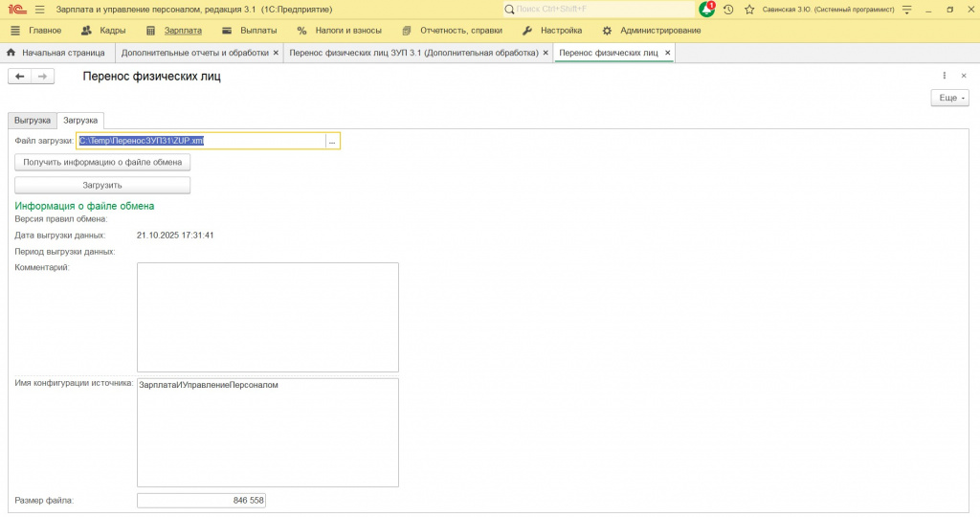Open the main hamburger menu beside the 1C logo

coord(40,10)
